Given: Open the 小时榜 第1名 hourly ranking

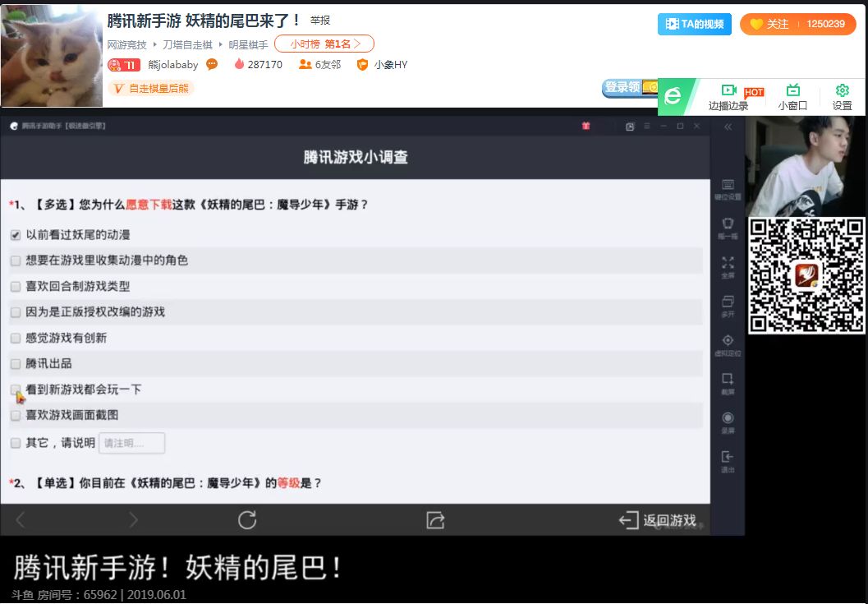Looking at the screenshot, I should [324, 44].
